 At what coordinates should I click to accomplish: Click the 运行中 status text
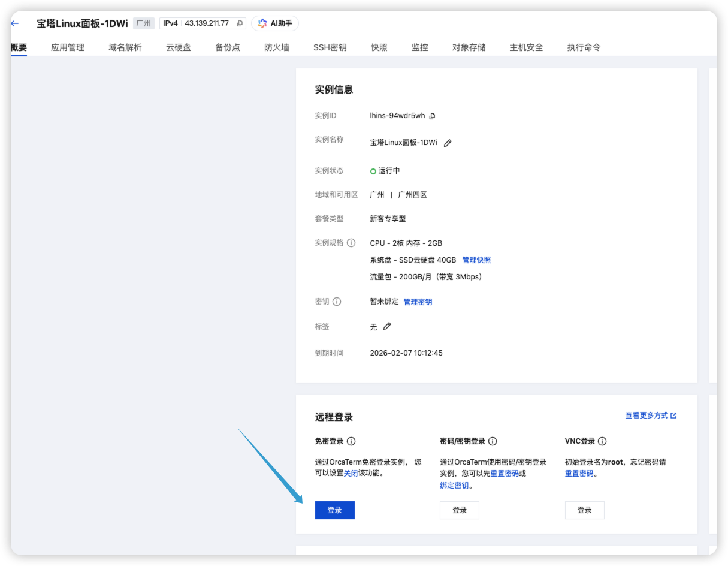[389, 171]
